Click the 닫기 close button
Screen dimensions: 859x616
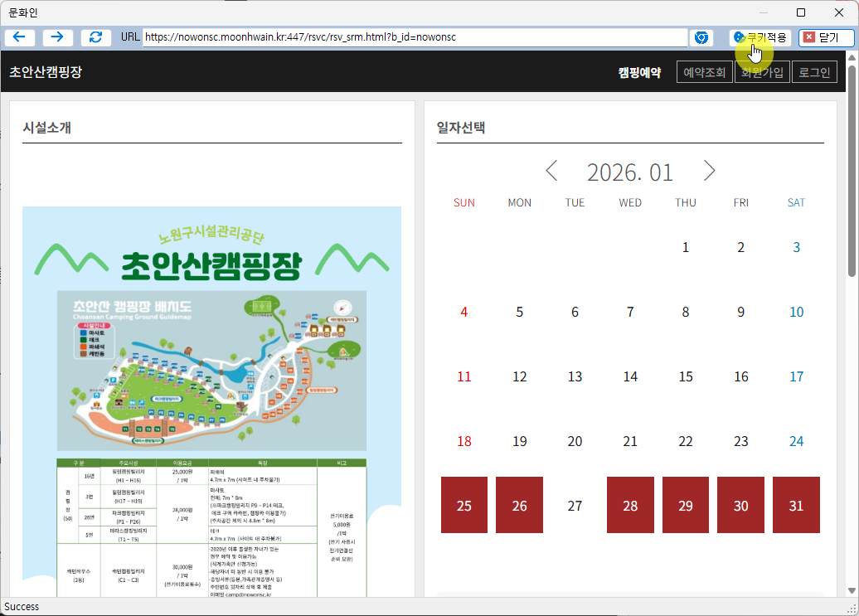pyautogui.click(x=826, y=37)
